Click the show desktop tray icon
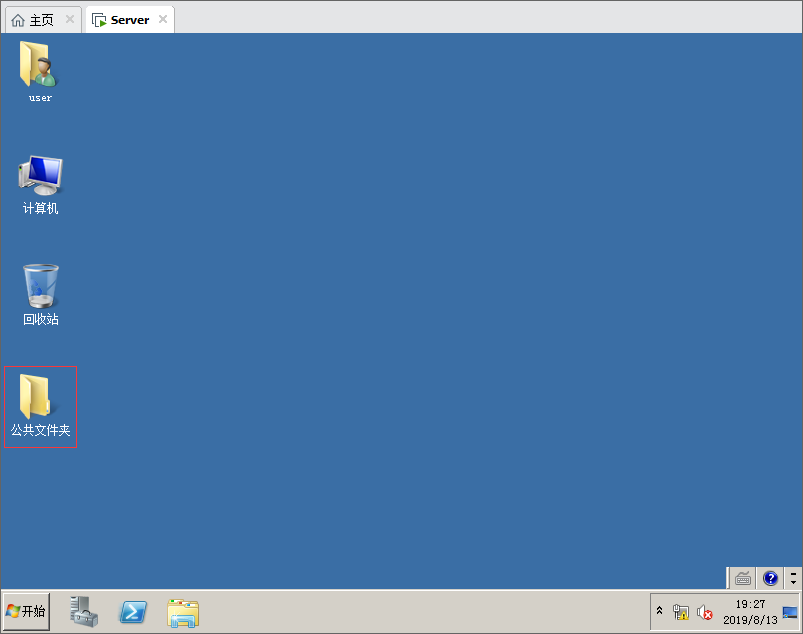The image size is (803, 634). (x=790, y=612)
